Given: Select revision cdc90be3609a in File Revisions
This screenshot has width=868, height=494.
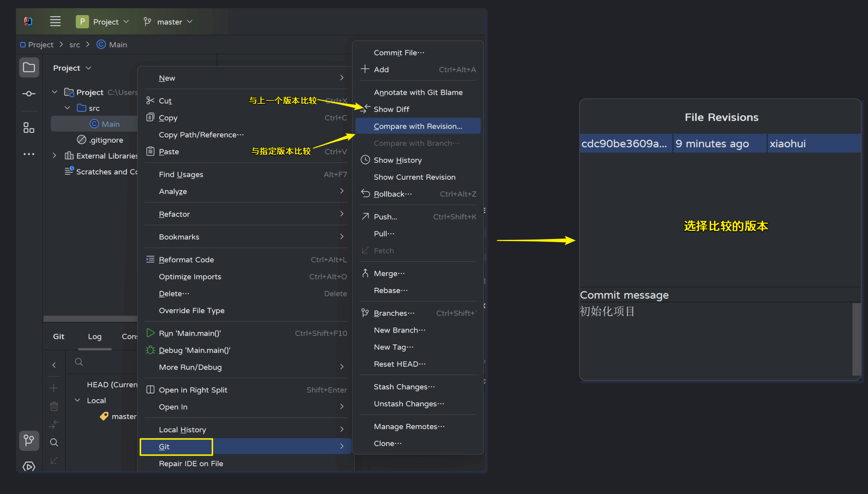Looking at the screenshot, I should 624,143.
